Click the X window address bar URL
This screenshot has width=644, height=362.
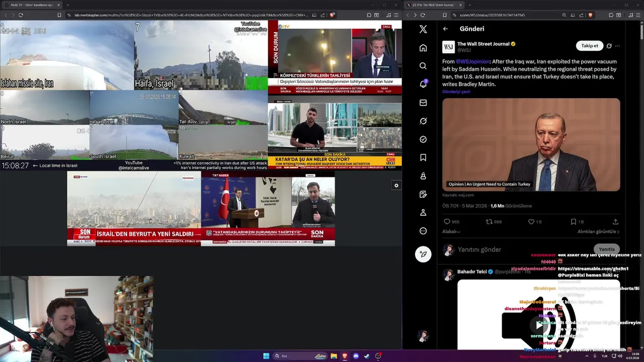493,15
